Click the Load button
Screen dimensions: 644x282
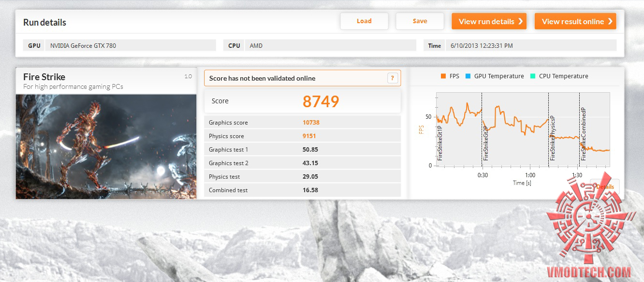click(x=364, y=21)
